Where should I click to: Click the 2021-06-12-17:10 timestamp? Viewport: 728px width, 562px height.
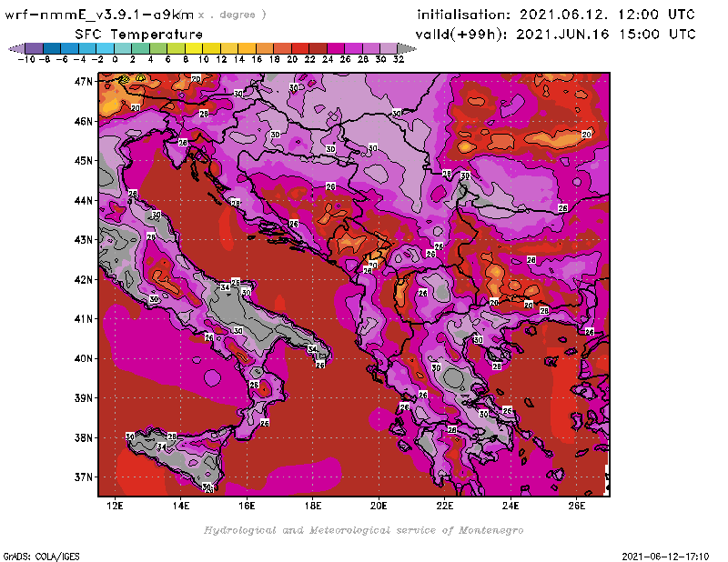click(x=665, y=557)
